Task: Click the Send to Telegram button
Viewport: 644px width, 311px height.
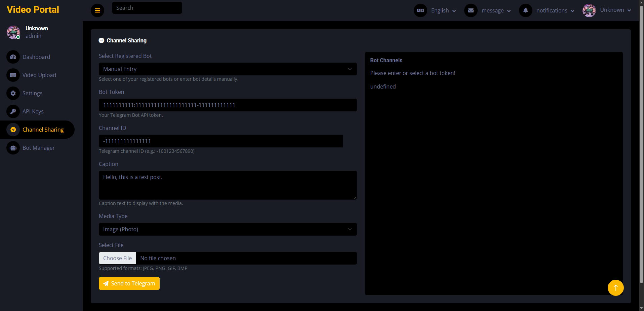Action: click(129, 283)
